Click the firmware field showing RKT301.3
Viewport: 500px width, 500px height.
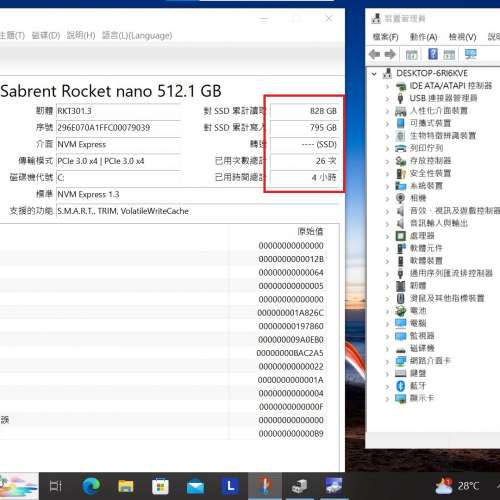[118, 111]
